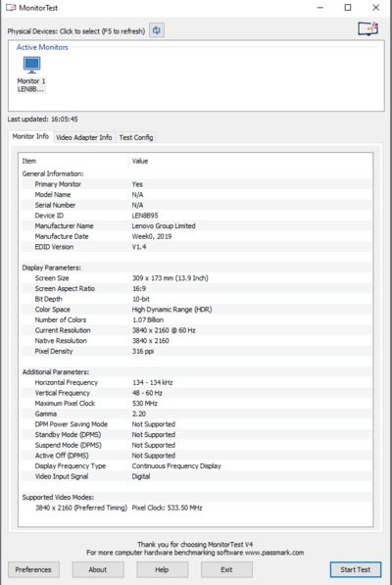Open Help from the bottom buttons

162,569
